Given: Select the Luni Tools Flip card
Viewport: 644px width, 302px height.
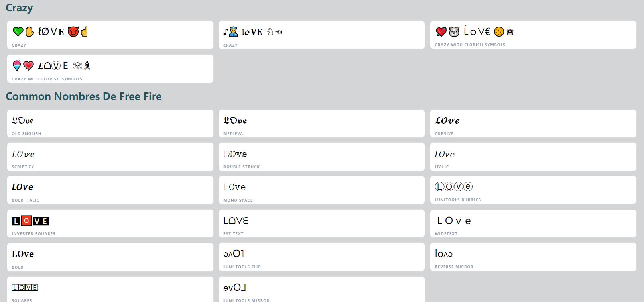Looking at the screenshot, I should tap(321, 257).
